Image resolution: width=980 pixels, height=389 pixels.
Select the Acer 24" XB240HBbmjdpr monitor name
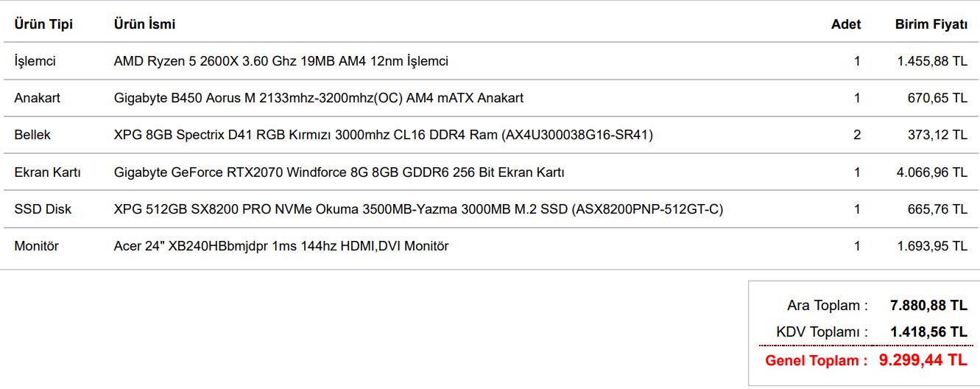pyautogui.click(x=281, y=246)
